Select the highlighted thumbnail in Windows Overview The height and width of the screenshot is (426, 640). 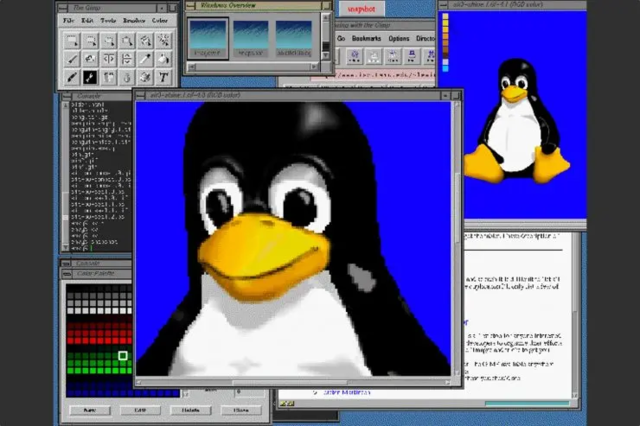tap(208, 39)
